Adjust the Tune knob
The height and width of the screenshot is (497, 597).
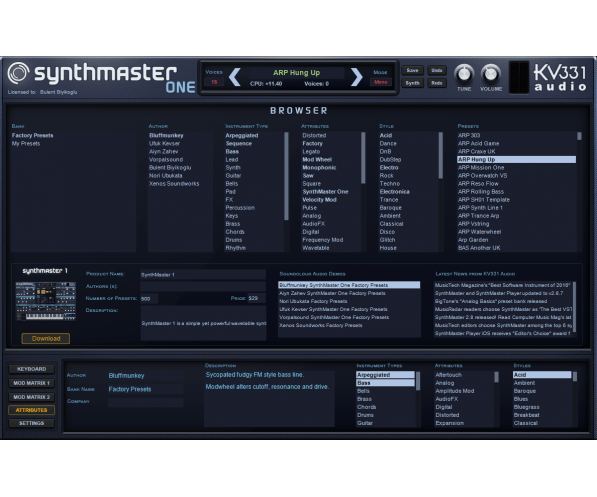[464, 74]
